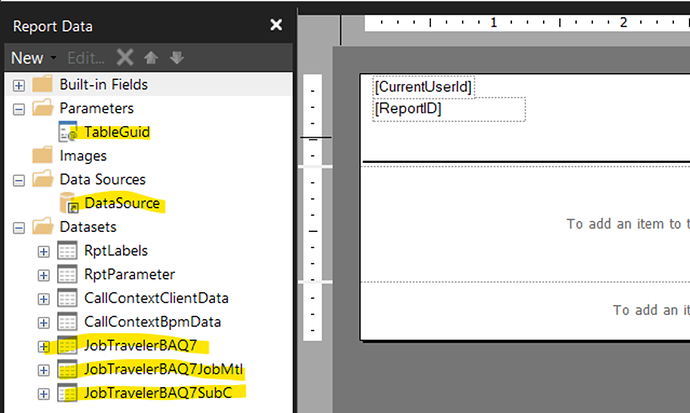
Task: Click the Built-in Fields folder icon
Action: pyautogui.click(x=42, y=84)
